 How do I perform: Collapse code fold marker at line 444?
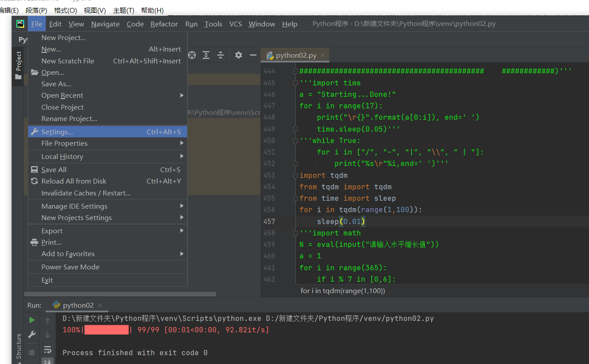tap(295, 71)
